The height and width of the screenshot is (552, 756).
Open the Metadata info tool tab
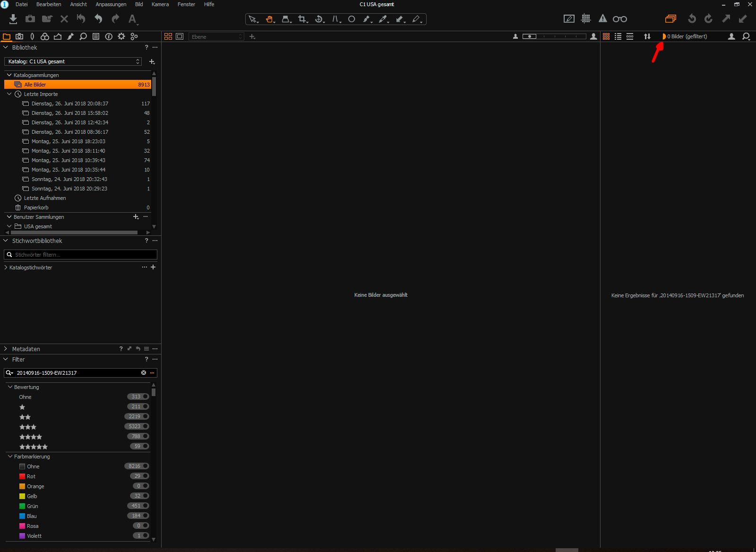point(109,36)
